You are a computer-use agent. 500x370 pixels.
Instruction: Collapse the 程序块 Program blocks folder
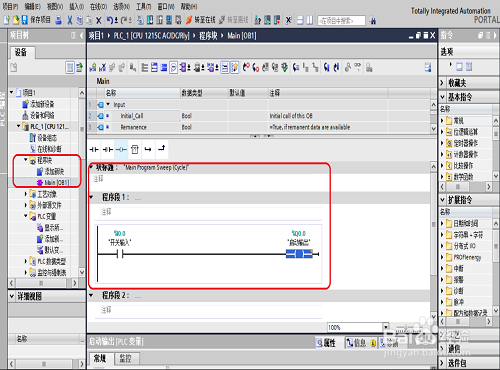coord(26,160)
